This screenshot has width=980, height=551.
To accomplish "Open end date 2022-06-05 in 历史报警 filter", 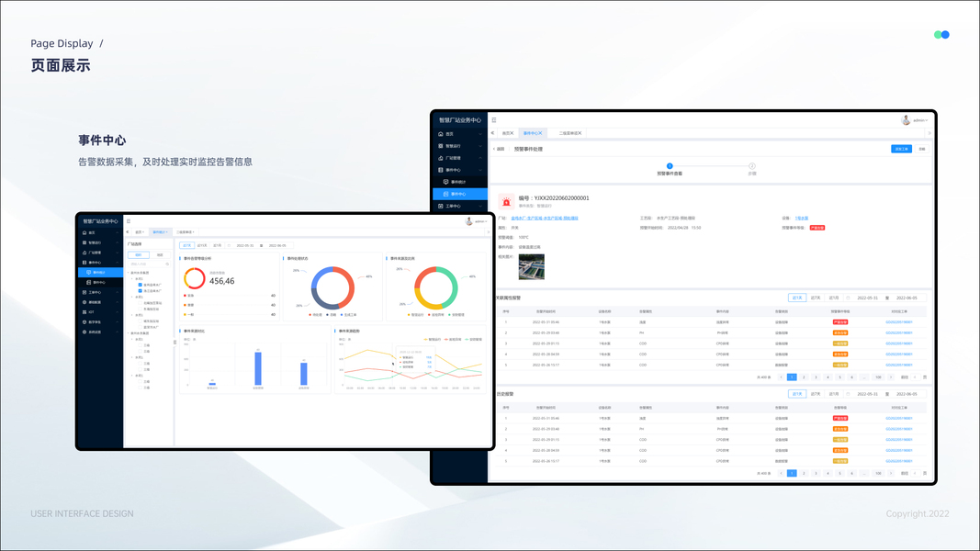I will click(907, 394).
